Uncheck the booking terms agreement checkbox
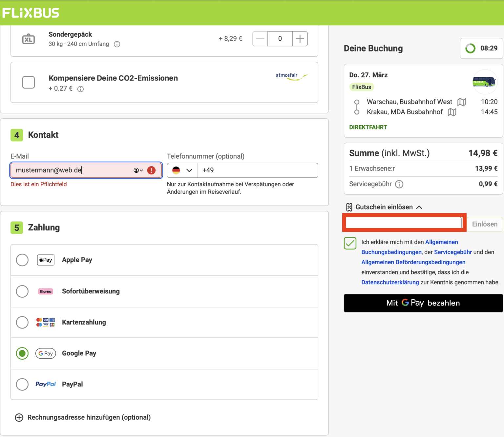 (350, 243)
